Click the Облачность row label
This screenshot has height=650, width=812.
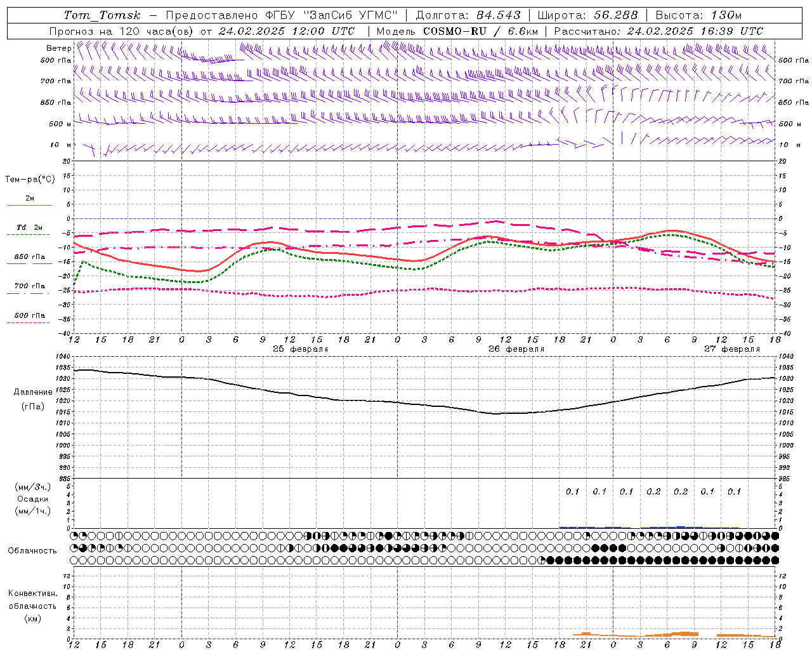pos(32,551)
